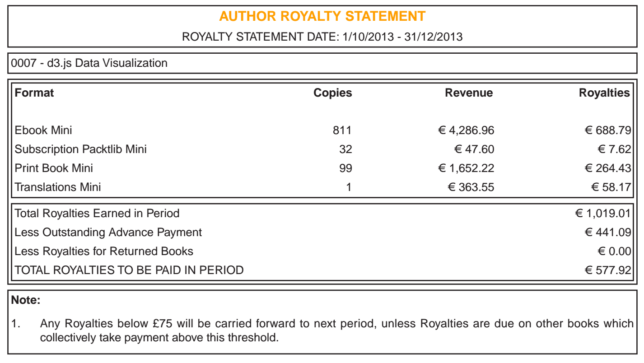Click the Format column header

[x=34, y=93]
